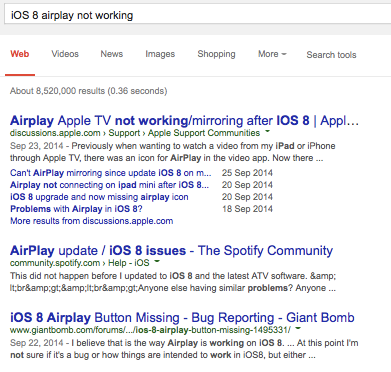The height and width of the screenshot is (372, 391).
Task: Open 'iOS 8 Airplay Button Missing' Giant Bomb result
Action: click(x=182, y=317)
